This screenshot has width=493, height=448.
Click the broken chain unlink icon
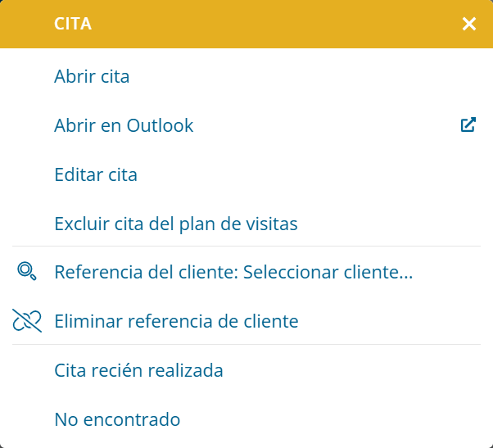27,321
